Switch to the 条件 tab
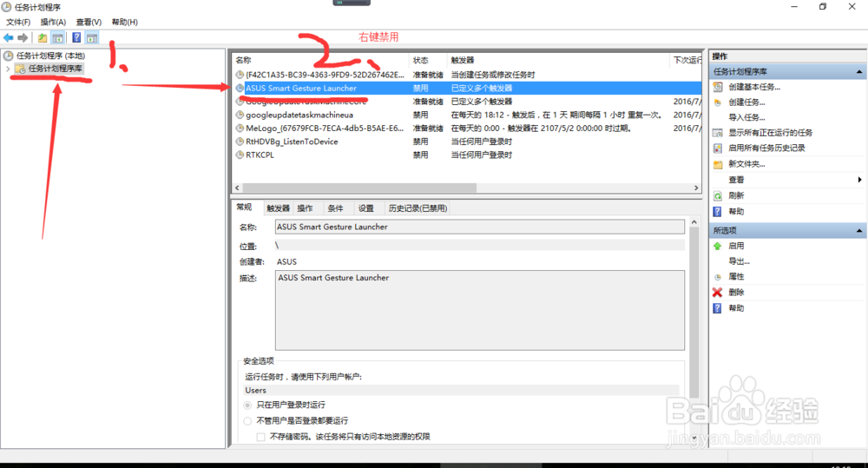 pos(335,208)
